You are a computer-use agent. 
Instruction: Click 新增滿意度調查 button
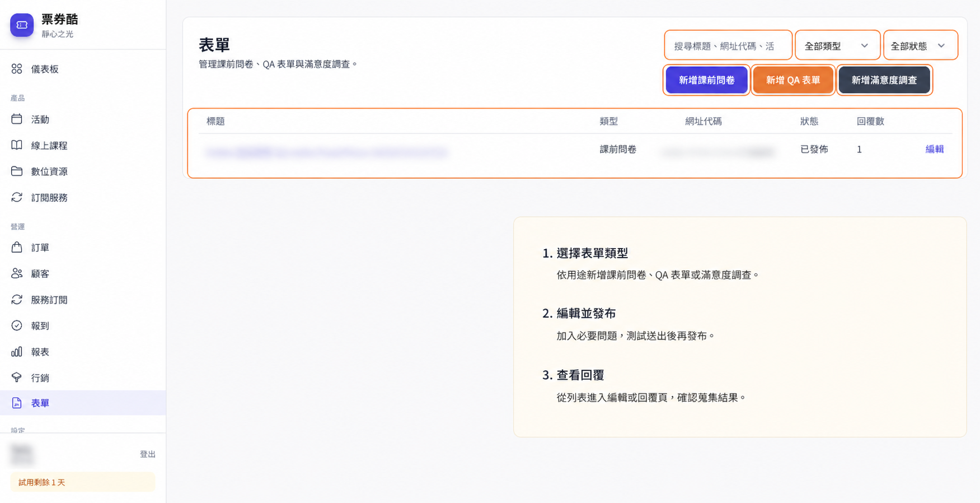coord(884,80)
